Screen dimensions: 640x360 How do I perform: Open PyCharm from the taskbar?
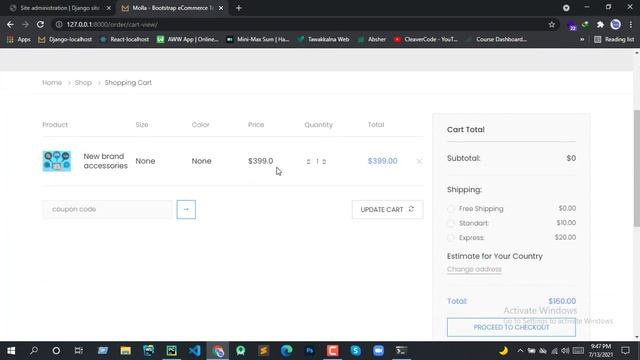pyautogui.click(x=171, y=351)
